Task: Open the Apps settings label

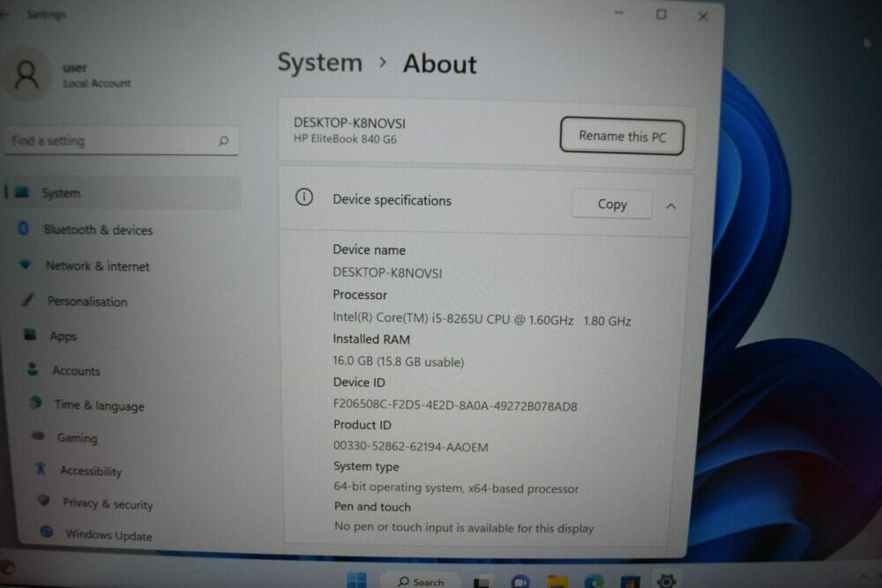Action: coord(63,336)
